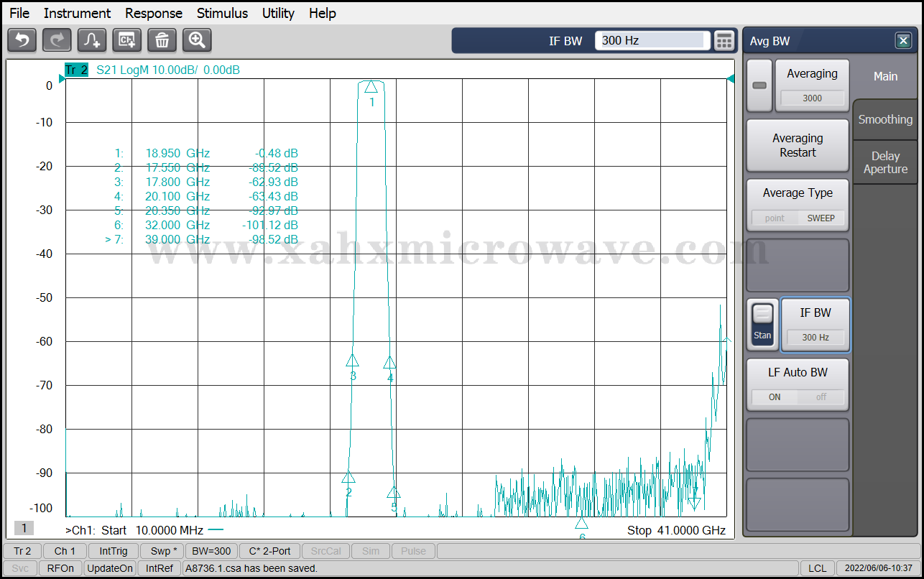Click the Averaging 3000 button

pyautogui.click(x=812, y=85)
